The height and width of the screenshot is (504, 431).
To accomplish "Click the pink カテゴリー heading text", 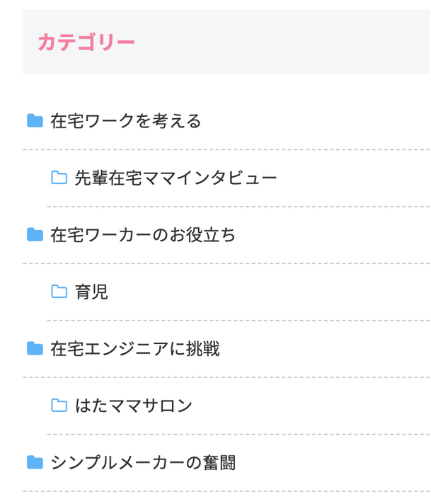I will (86, 42).
